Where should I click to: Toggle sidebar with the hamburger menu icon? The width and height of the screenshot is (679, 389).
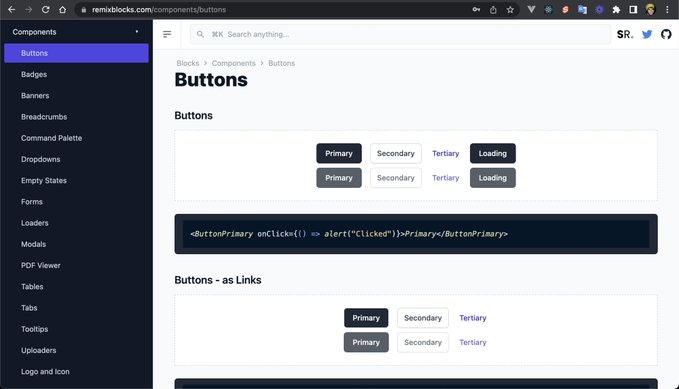coord(167,34)
